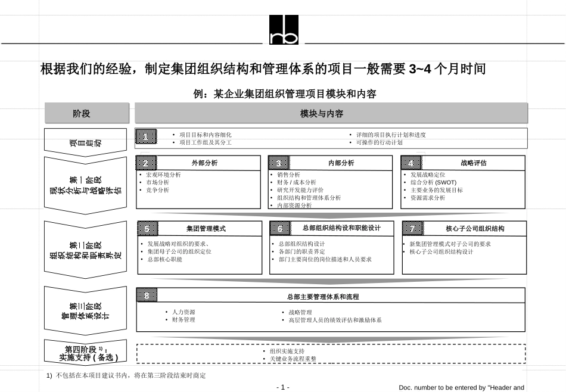Screen dimensions: 566x392
Task: Click bullet 组织结构和管理体系分析
Action: (x=309, y=198)
